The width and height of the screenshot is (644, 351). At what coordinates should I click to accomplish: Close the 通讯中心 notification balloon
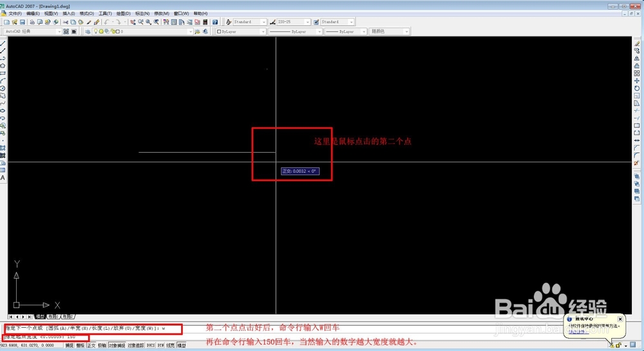click(x=620, y=319)
